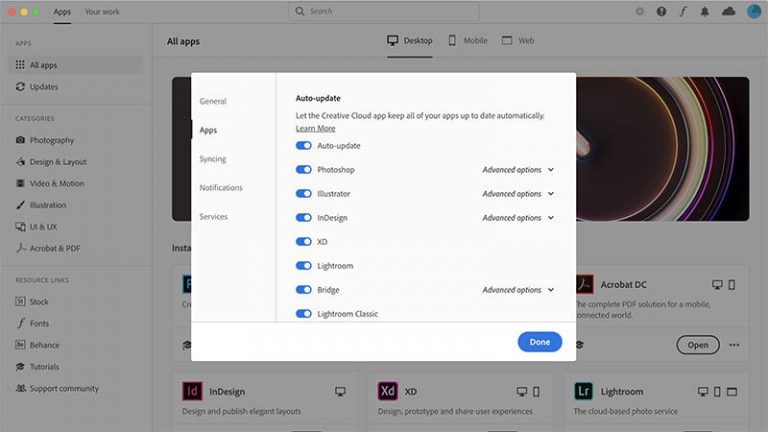Viewport: 768px width, 432px height.
Task: Switch to the Your work tab
Action: [102, 11]
